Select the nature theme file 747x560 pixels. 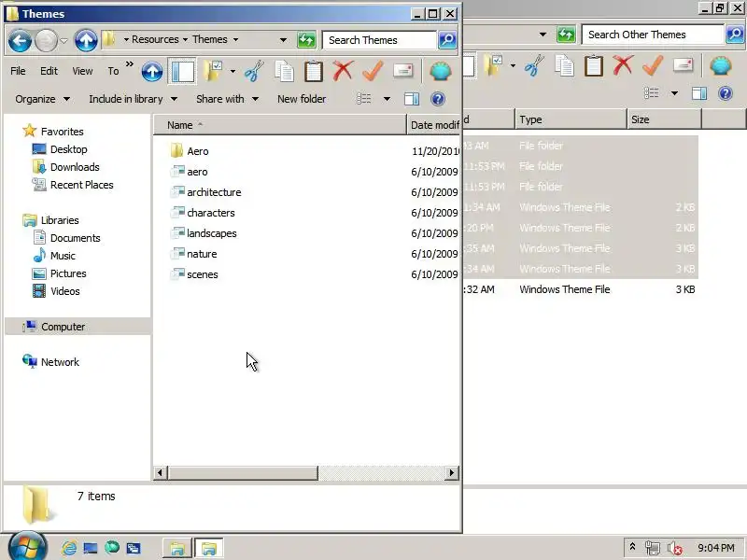point(202,254)
